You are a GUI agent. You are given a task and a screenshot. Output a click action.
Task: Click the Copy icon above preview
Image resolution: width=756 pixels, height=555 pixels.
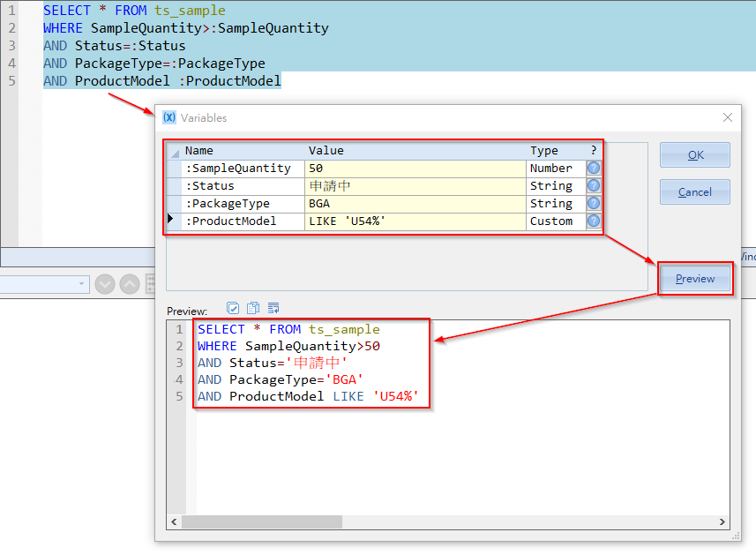253,308
